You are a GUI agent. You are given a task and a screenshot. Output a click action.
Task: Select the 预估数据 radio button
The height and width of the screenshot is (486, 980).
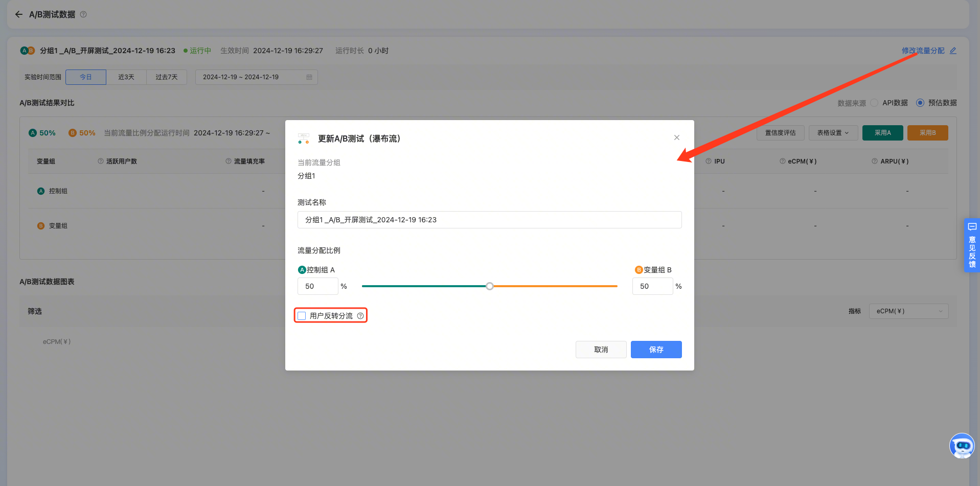coord(920,103)
